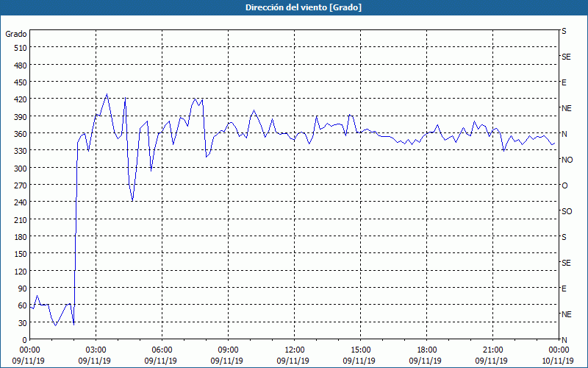Click the 09:00 time axis label

pos(228,350)
